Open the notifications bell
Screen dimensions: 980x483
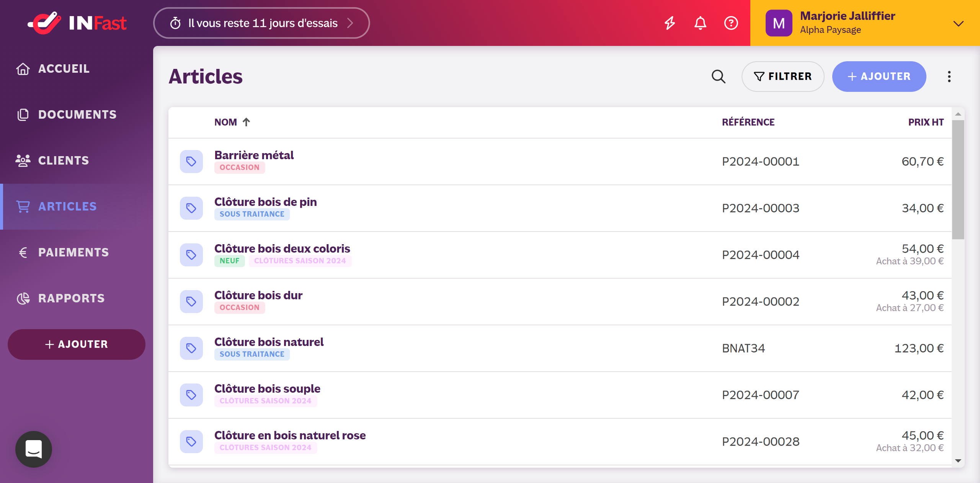[700, 23]
